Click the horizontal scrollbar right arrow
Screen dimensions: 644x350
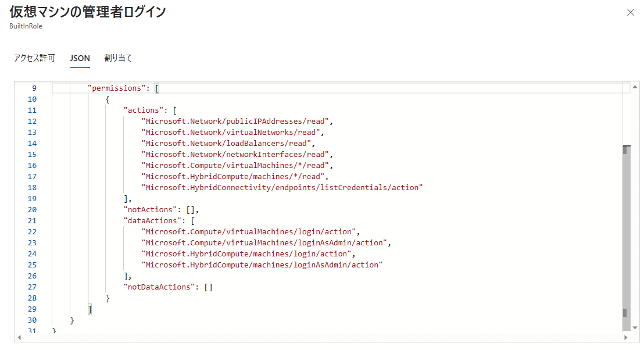(x=626, y=338)
